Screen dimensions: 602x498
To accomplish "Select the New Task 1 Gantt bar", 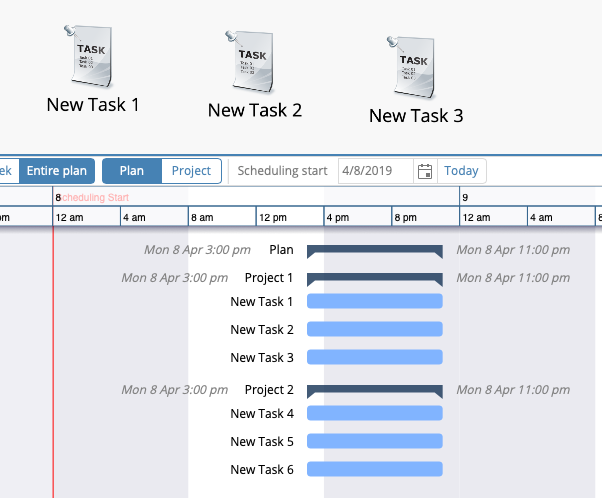I will click(375, 301).
